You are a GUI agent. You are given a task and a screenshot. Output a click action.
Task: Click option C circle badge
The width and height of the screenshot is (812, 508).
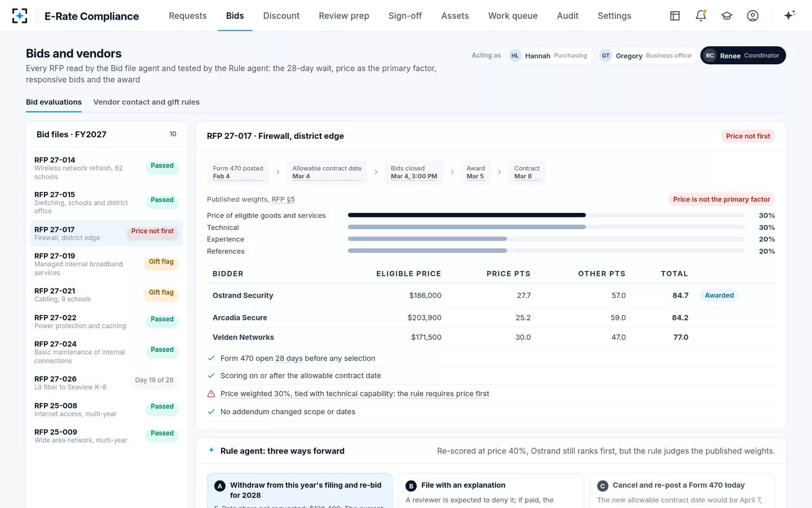[x=603, y=486]
